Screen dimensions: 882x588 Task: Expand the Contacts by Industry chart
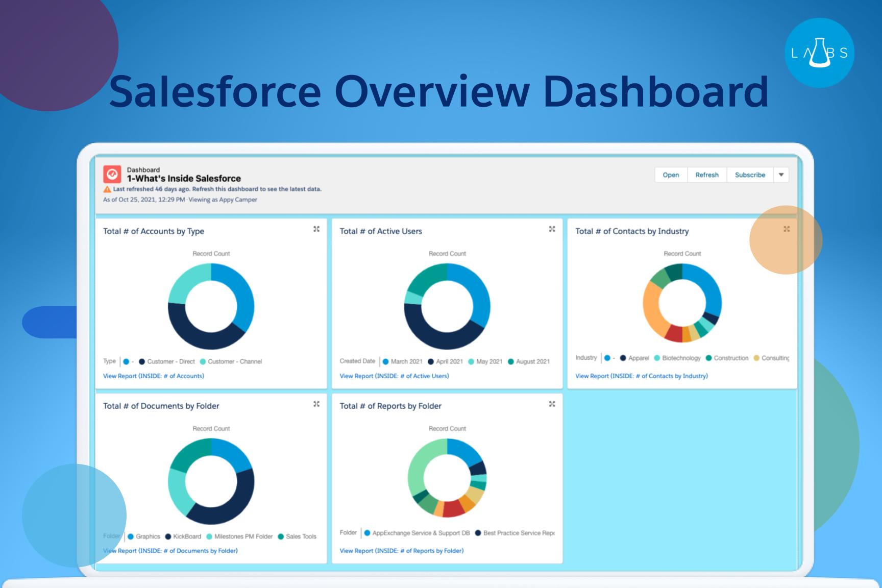(787, 229)
